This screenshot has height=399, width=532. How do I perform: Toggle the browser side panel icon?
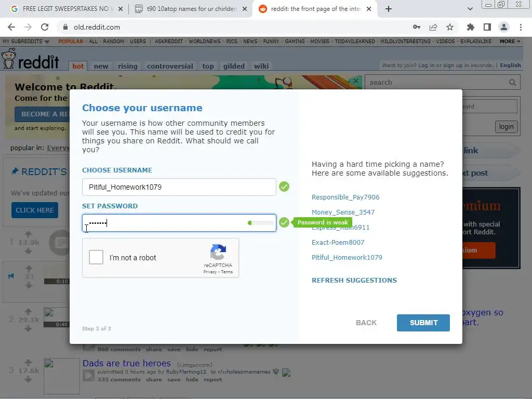[487, 27]
